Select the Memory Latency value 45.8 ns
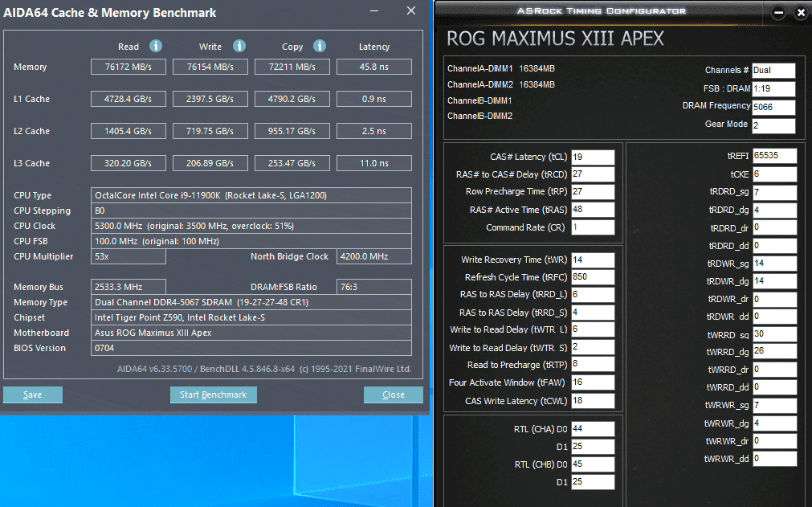This screenshot has height=507, width=812. coord(374,67)
